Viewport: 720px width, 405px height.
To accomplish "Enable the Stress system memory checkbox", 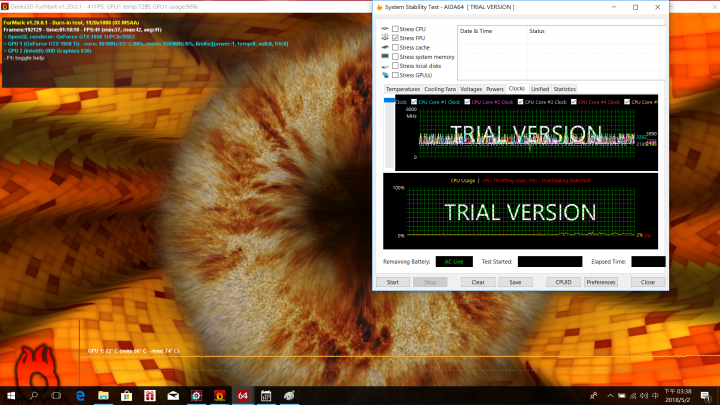I will [x=395, y=56].
